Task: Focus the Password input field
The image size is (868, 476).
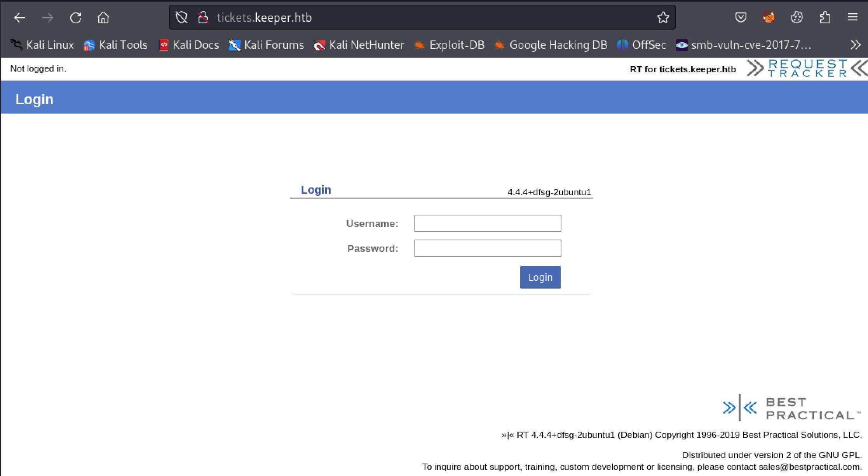Action: point(487,248)
